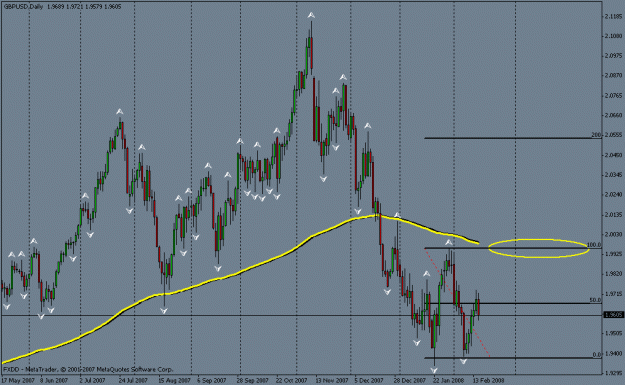Click the 2.0975 price axis label
Viewport: 625px width, 385px height.
[x=613, y=56]
